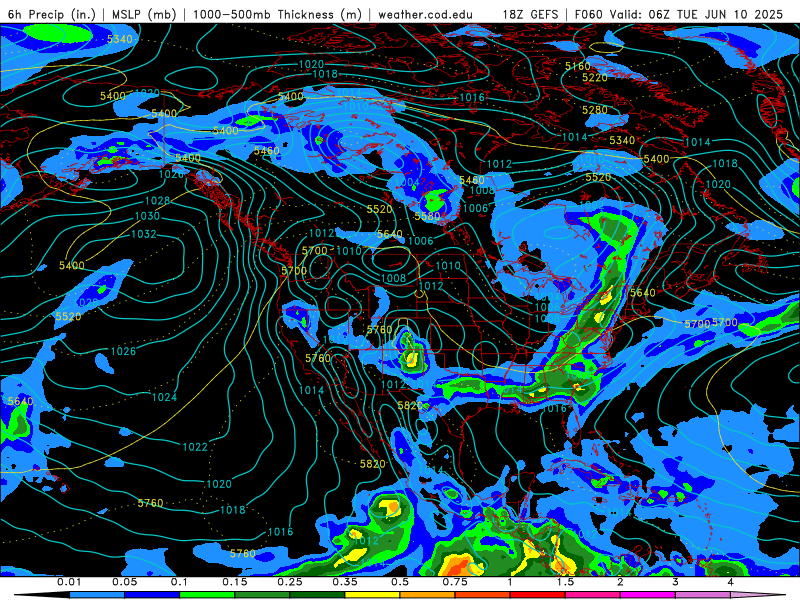Click the 0.75 legend tick label

(455, 582)
